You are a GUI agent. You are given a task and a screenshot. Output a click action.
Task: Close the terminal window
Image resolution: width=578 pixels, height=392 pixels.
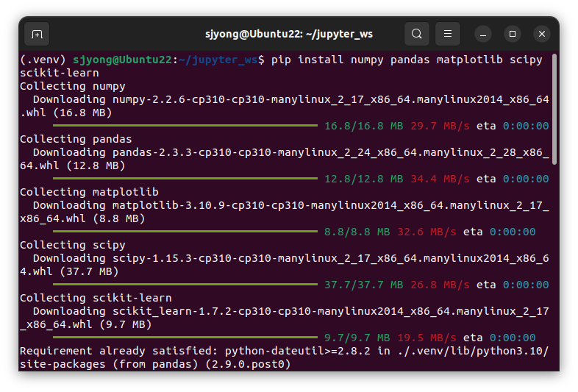click(542, 35)
